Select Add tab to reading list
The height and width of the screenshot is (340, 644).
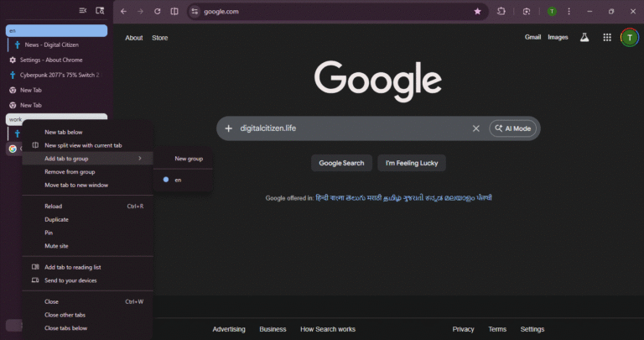[88, 267]
